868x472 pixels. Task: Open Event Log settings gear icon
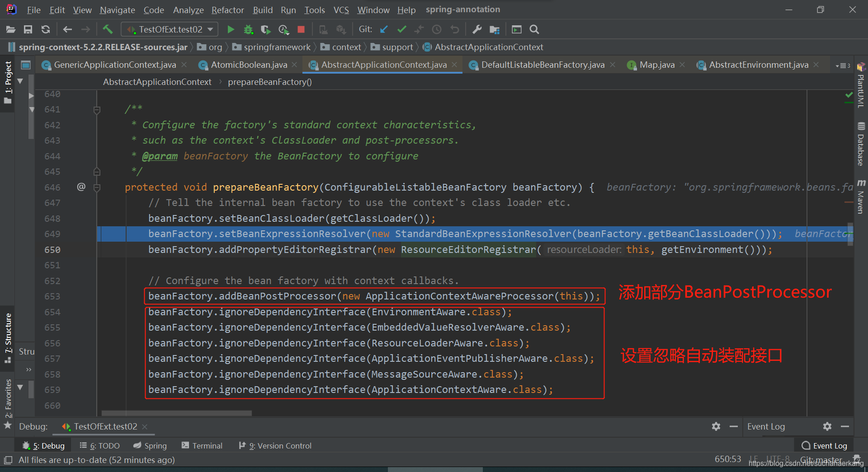click(827, 426)
